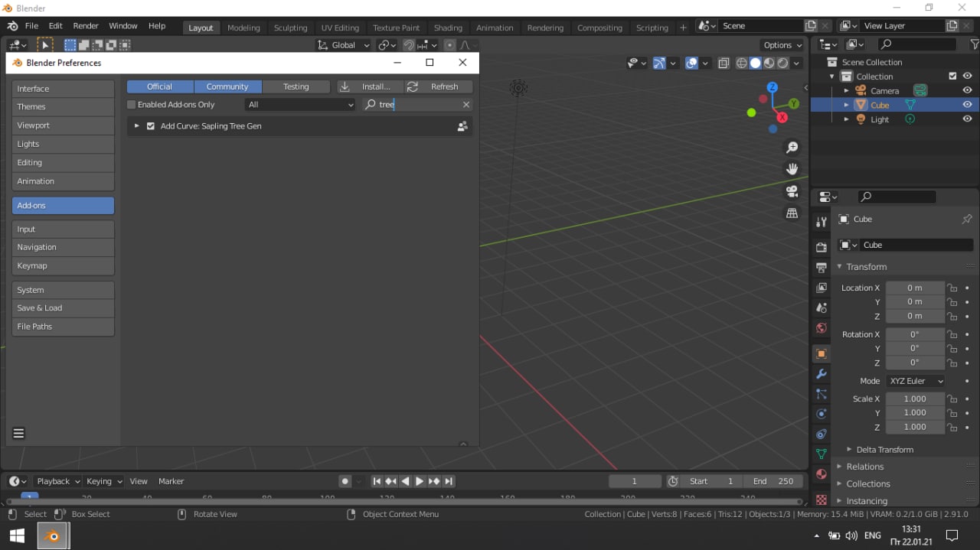Select wireframe viewport shading

[x=741, y=63]
